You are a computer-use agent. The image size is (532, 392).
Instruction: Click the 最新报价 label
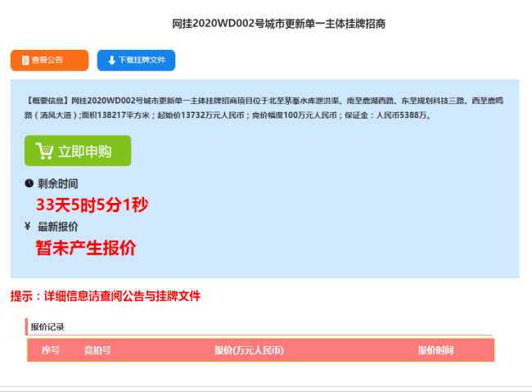point(57,227)
